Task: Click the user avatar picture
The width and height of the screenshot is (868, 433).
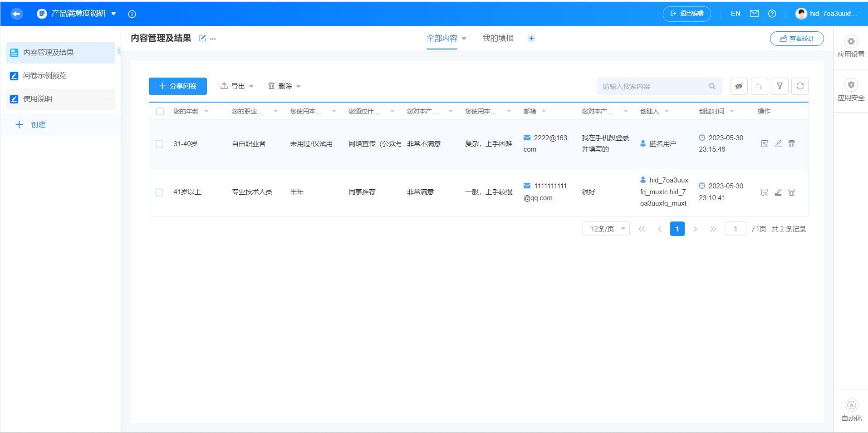Action: pyautogui.click(x=801, y=14)
